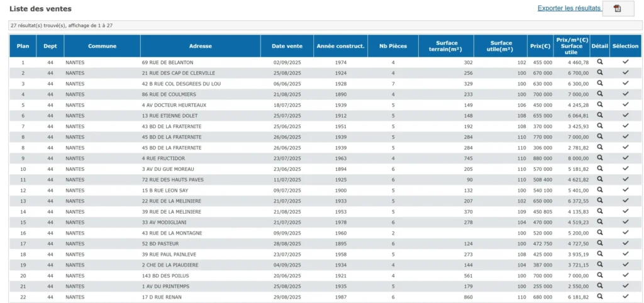The width and height of the screenshot is (644, 303).
Task: View details of 43 BD DE LA FRATERNITE
Action: (x=600, y=126)
